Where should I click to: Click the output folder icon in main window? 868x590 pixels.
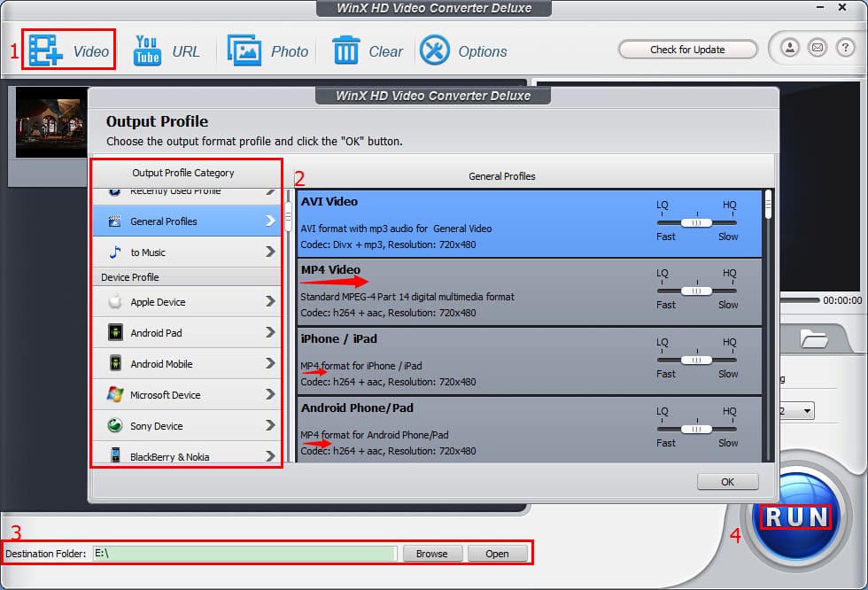(x=814, y=338)
